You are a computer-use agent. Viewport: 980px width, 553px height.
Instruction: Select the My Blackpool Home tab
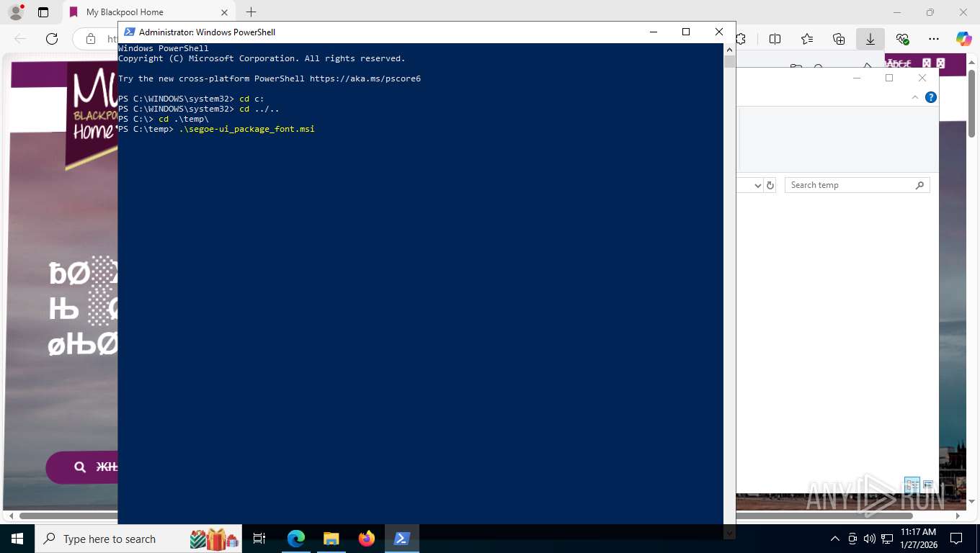tap(148, 12)
